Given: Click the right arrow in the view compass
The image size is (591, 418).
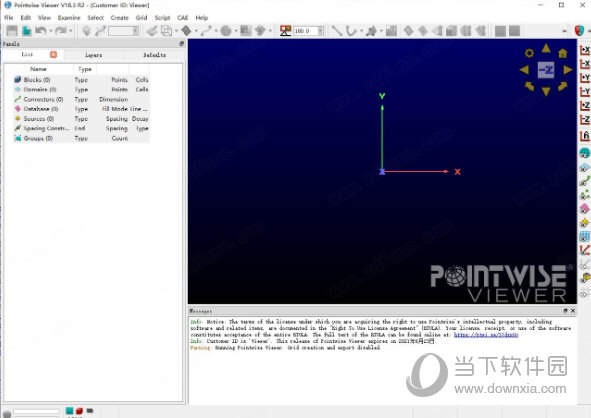Looking at the screenshot, I should click(x=568, y=70).
